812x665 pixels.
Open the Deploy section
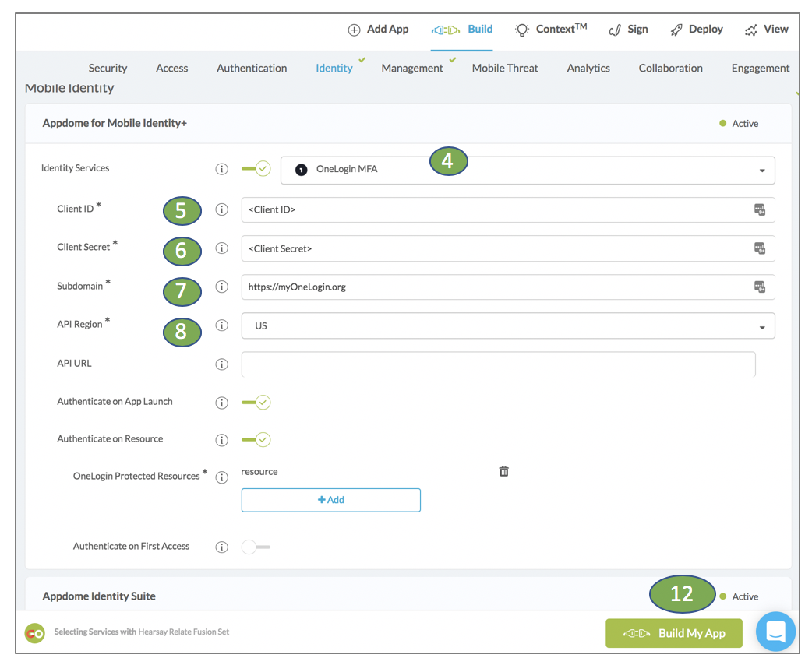coord(697,30)
